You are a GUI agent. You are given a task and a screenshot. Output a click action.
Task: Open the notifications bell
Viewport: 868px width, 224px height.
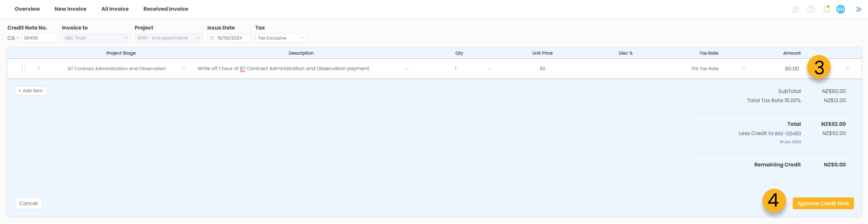826,9
